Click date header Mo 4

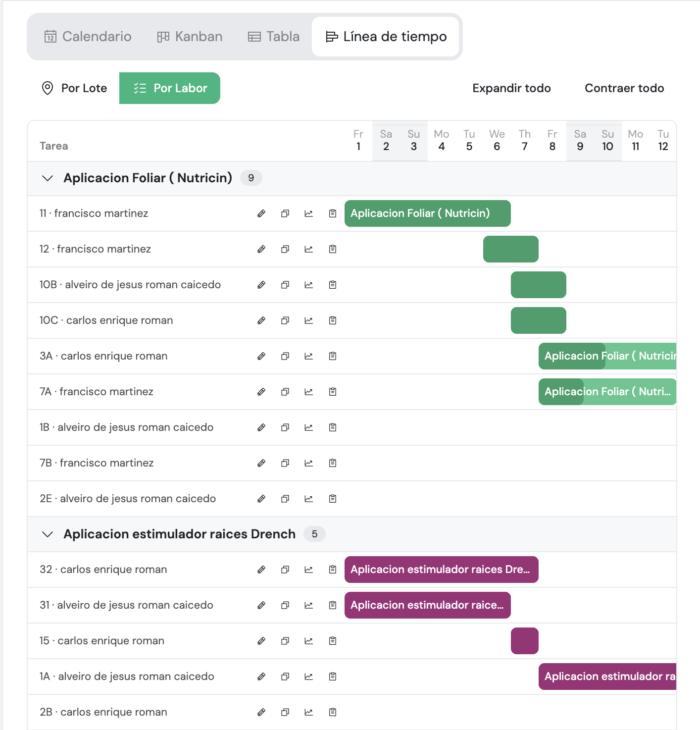[442, 141]
